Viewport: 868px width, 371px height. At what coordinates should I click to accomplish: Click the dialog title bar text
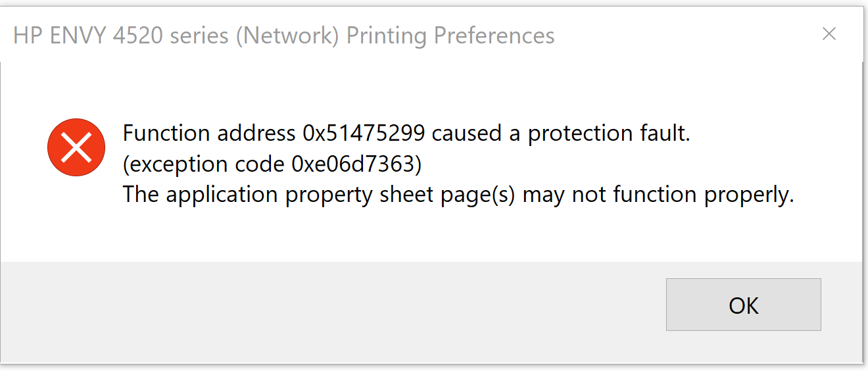pos(283,35)
